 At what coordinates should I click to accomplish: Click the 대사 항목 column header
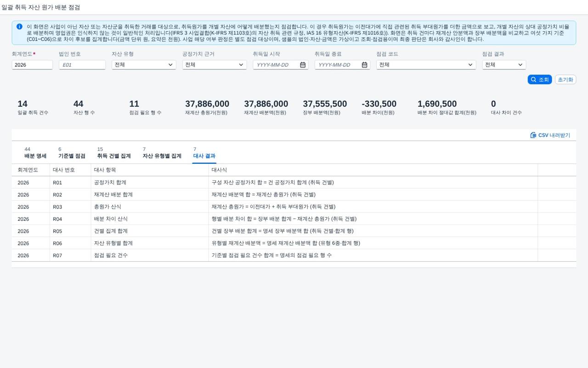[x=150, y=170]
